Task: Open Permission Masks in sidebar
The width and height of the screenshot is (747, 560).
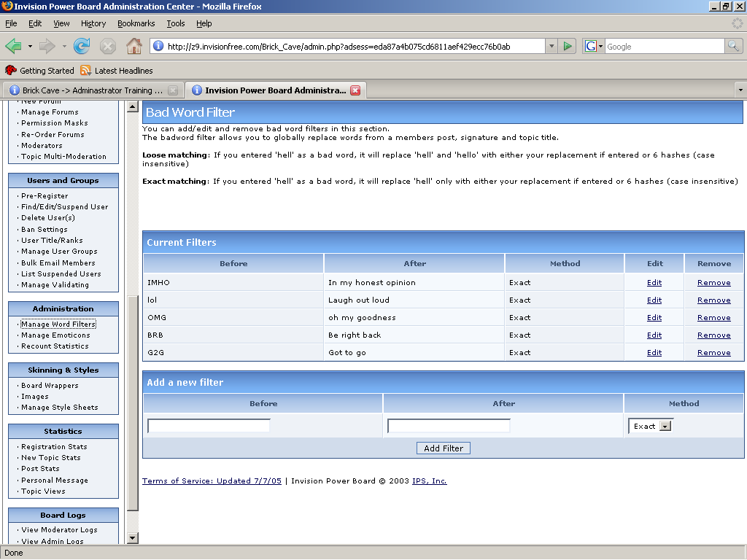Action: point(54,122)
